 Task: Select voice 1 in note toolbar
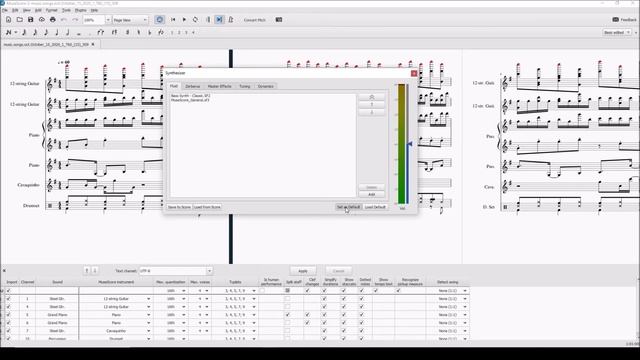tap(172, 32)
